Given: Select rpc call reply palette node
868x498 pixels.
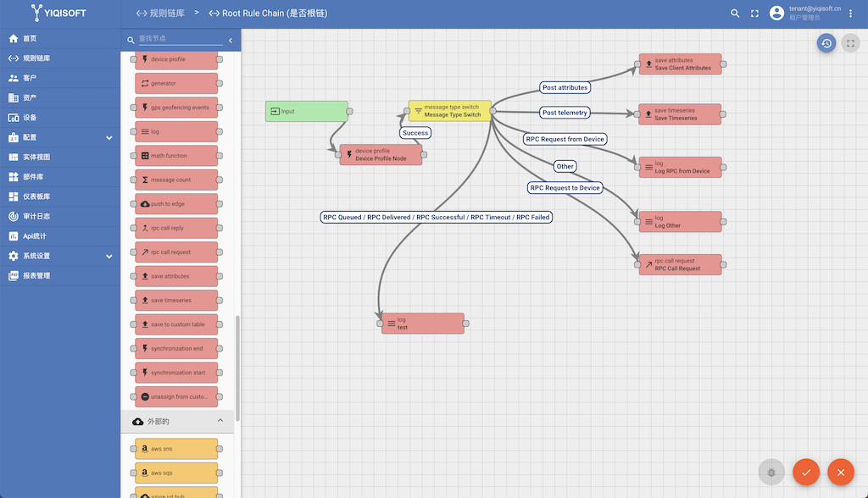Looking at the screenshot, I should point(176,228).
